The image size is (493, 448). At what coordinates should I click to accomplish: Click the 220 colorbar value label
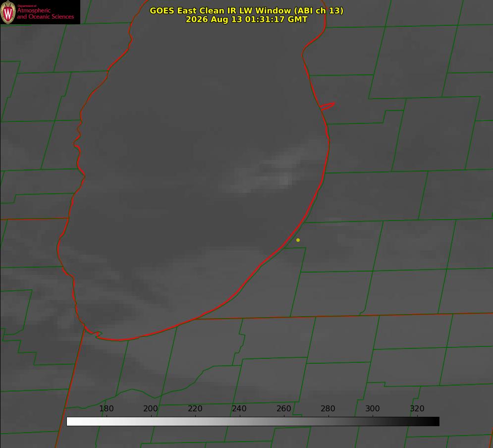click(195, 408)
